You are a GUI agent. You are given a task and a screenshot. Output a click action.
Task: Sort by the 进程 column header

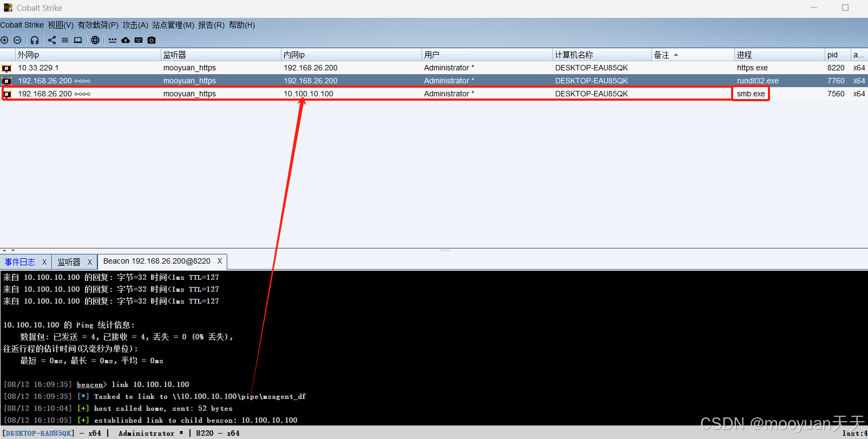coord(780,55)
